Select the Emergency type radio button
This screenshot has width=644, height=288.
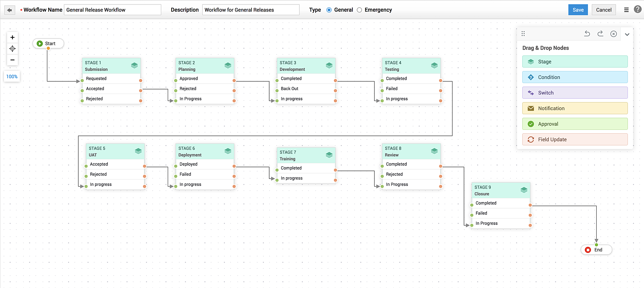359,10
